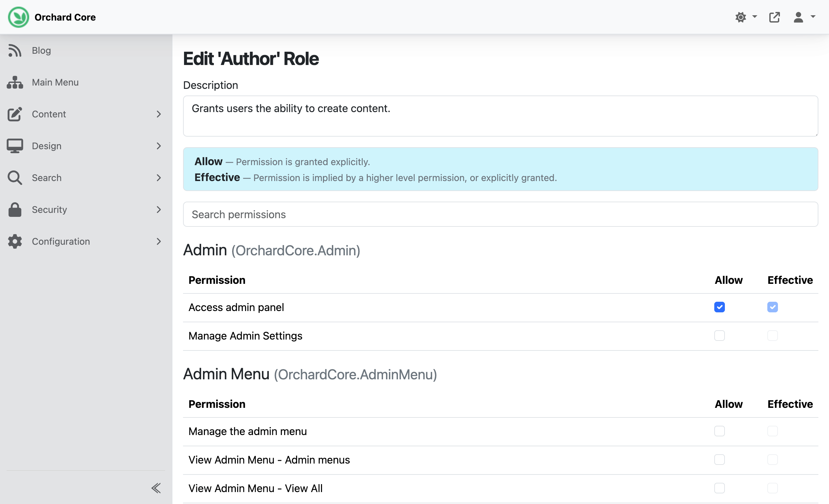Click the Search magnifier icon in sidebar
Screen dimensions: 829x504
[x=15, y=178]
